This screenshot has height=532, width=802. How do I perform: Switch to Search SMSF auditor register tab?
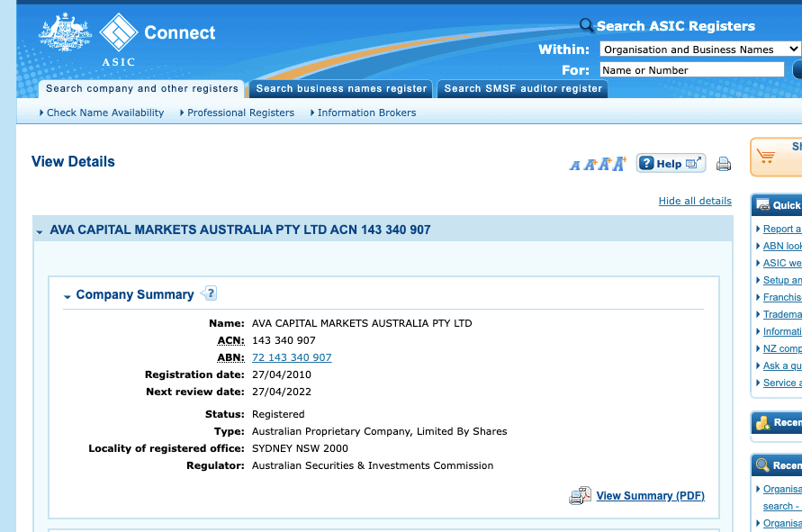click(x=523, y=88)
